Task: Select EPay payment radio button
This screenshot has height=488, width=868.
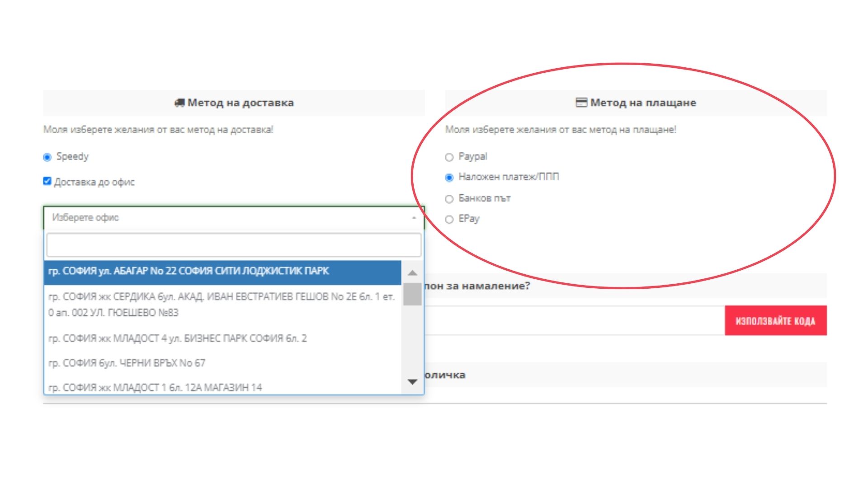Action: (x=449, y=220)
